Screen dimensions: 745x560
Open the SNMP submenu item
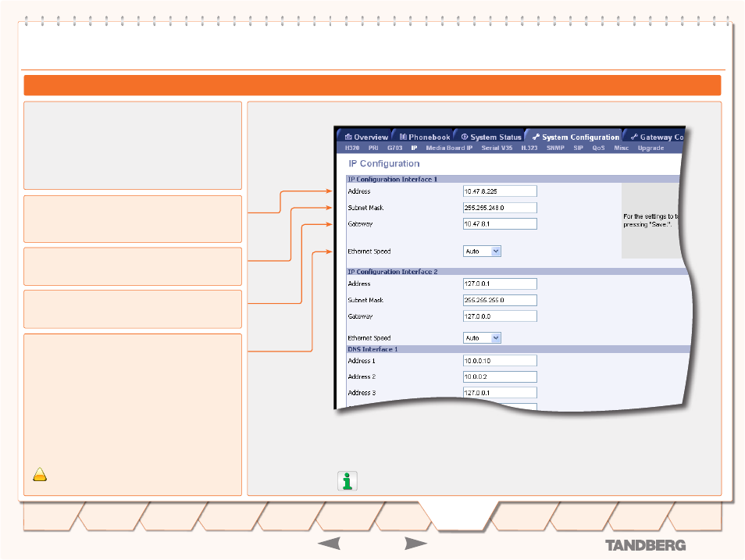click(555, 148)
